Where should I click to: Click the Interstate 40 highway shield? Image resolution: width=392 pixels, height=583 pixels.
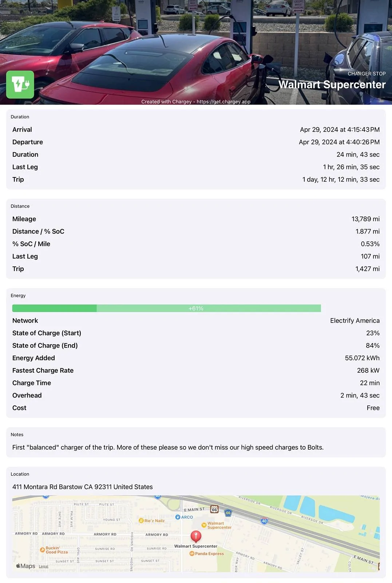264,521
